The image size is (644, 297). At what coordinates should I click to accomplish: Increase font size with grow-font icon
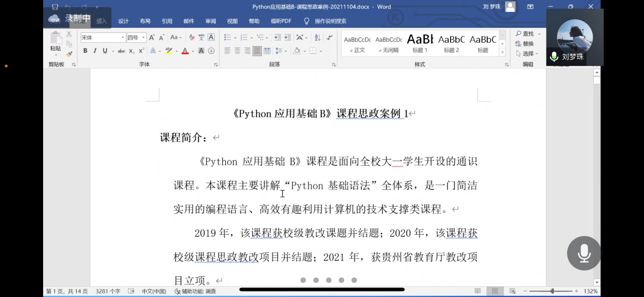point(151,38)
